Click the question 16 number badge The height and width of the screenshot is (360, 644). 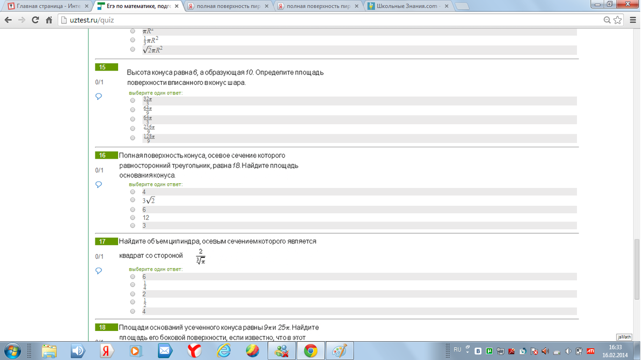106,155
